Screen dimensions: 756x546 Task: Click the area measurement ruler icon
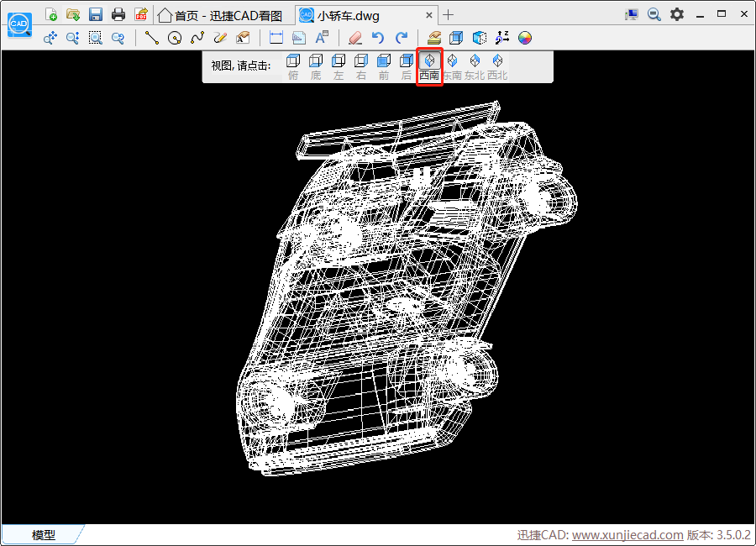coord(299,38)
